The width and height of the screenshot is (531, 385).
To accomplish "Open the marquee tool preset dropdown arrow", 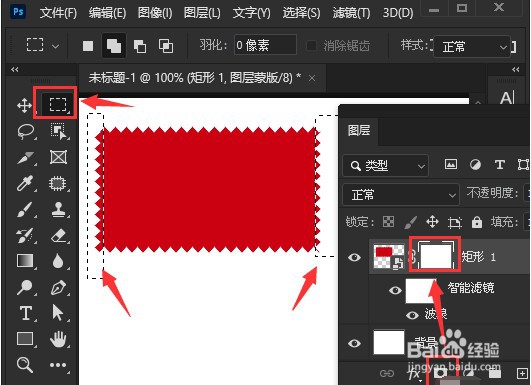I will (x=55, y=46).
